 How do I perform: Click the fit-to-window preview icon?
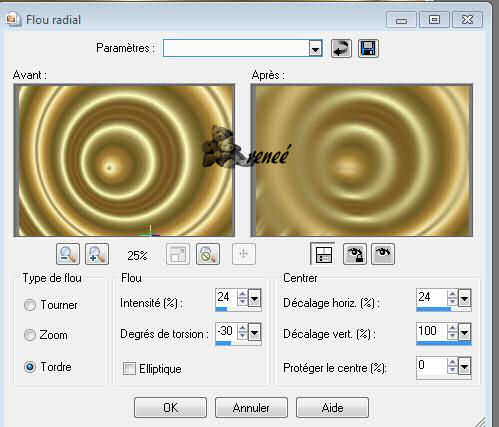[178, 254]
